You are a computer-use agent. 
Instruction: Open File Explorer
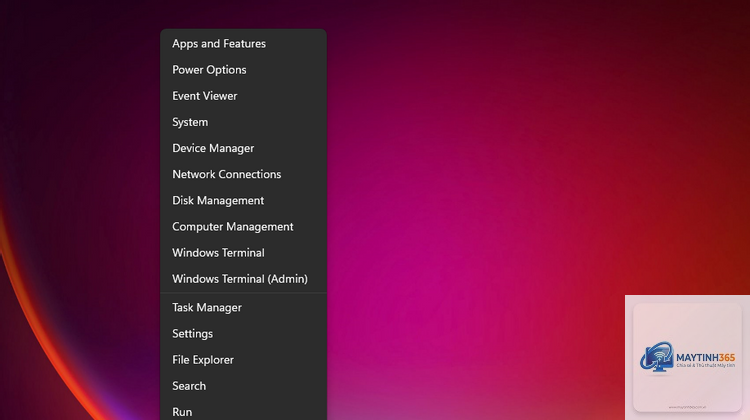[x=243, y=360]
